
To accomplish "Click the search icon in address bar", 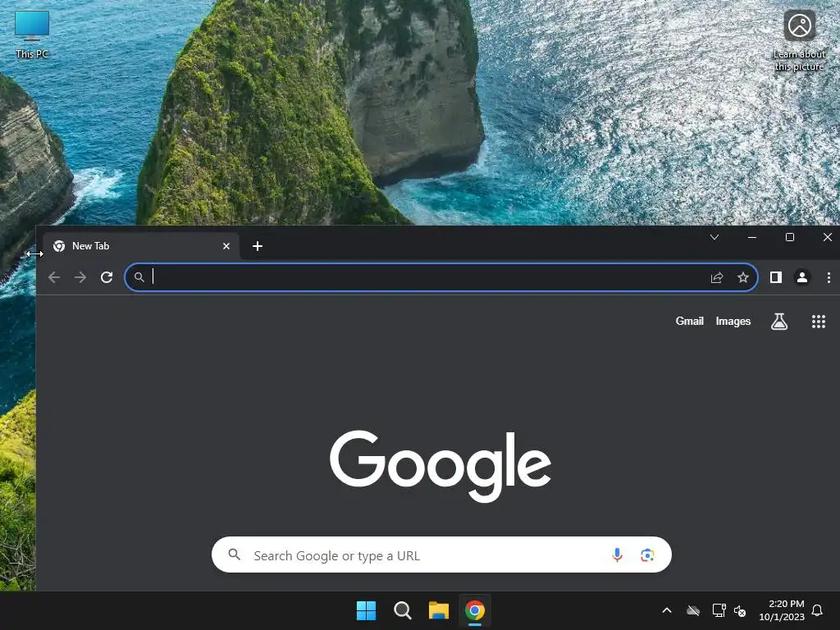I will (x=139, y=277).
